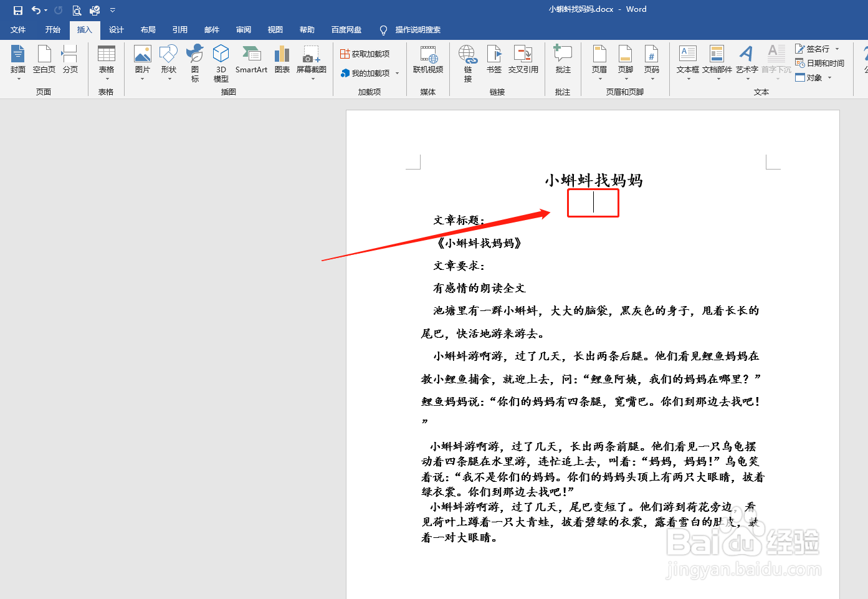Open the 页码 page number options

click(x=652, y=62)
